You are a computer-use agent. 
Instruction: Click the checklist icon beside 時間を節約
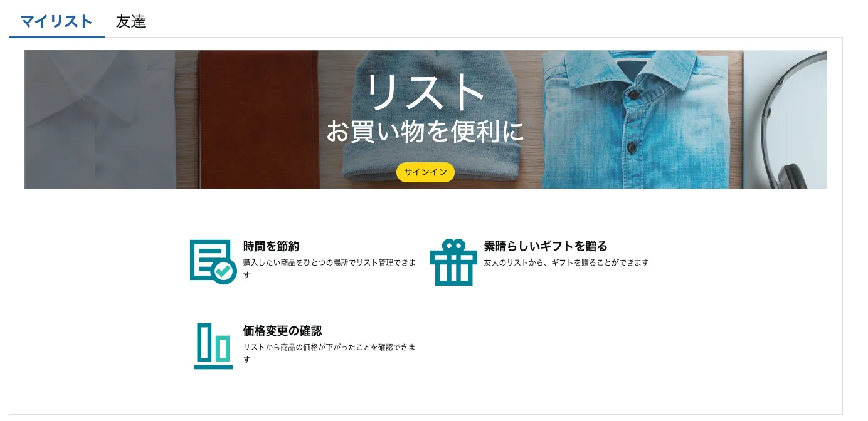[x=213, y=262]
